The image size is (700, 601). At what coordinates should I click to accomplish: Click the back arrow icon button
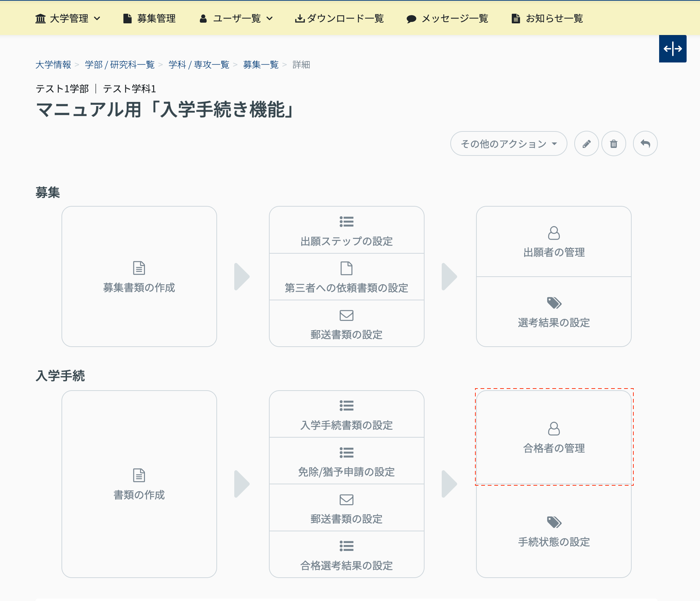coord(645,144)
